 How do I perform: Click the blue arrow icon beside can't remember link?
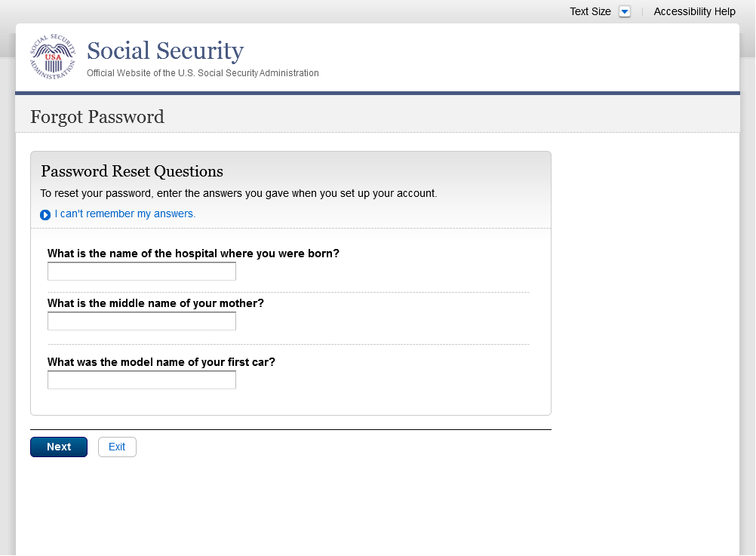45,215
